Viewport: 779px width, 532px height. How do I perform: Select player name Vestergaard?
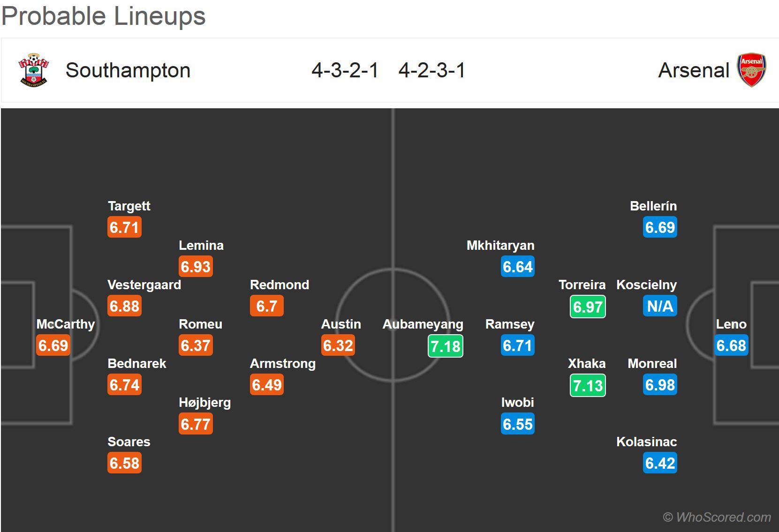click(x=144, y=285)
